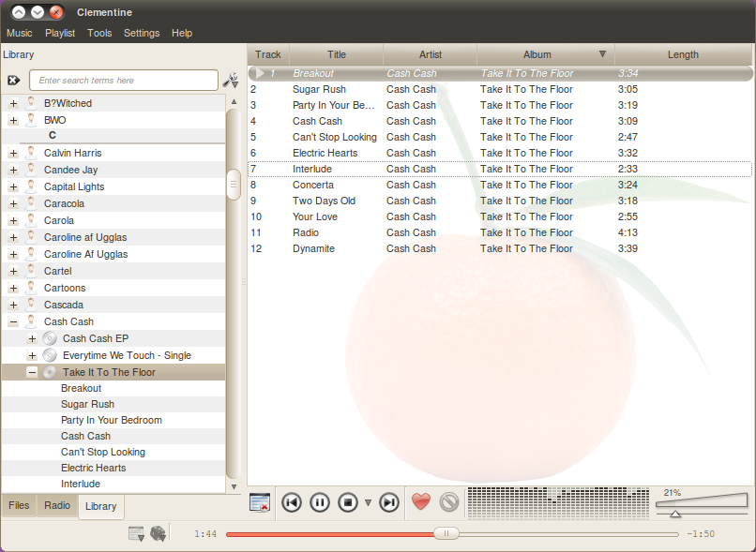The width and height of the screenshot is (756, 552).
Task: Open the Settings menu
Action: pos(142,33)
